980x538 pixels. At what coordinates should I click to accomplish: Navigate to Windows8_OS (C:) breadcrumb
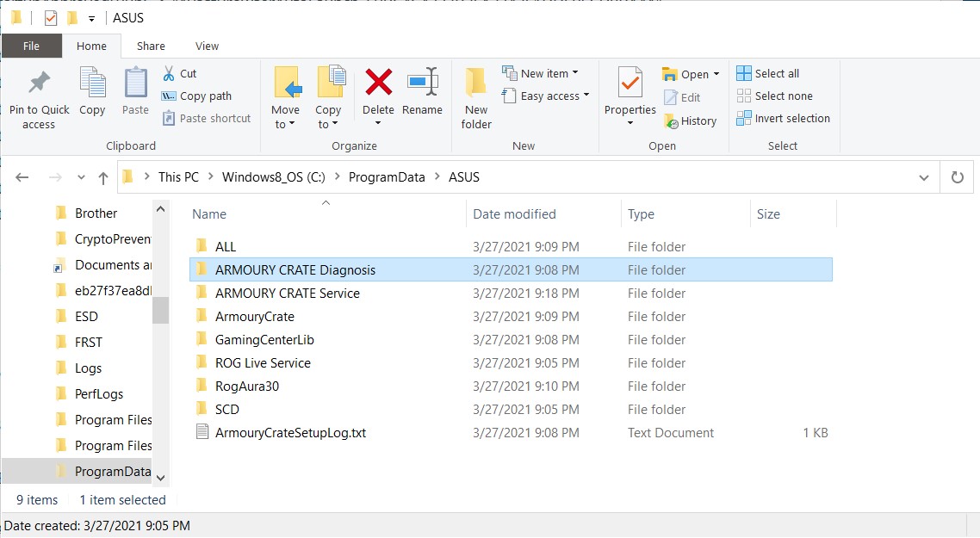tap(273, 177)
